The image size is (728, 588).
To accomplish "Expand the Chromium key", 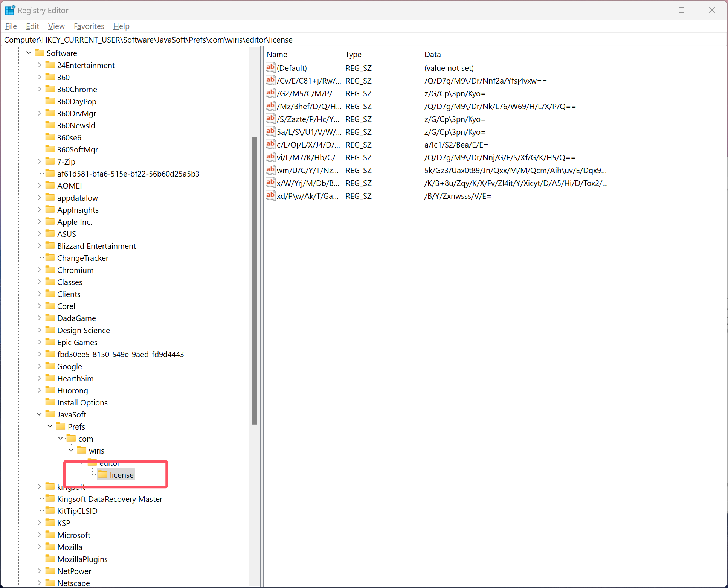I will coord(40,270).
